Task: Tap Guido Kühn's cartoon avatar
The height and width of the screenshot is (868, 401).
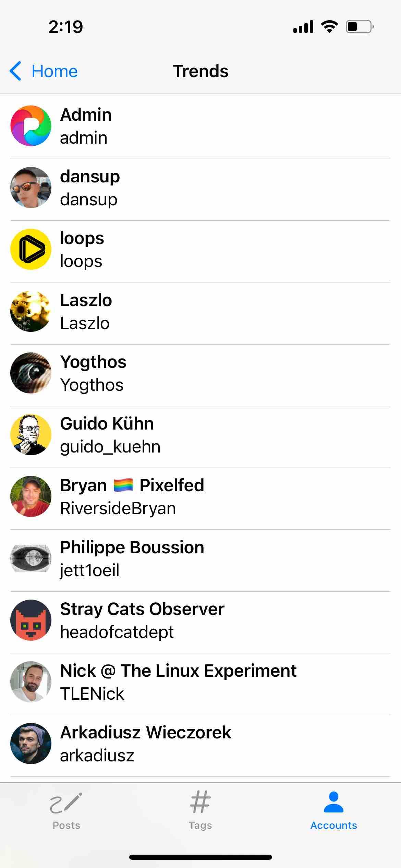Action: point(31,435)
